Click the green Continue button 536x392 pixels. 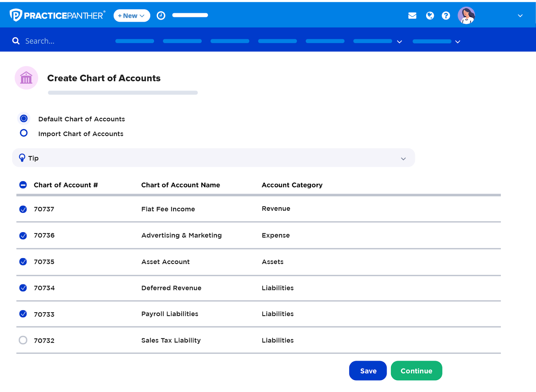coord(416,371)
